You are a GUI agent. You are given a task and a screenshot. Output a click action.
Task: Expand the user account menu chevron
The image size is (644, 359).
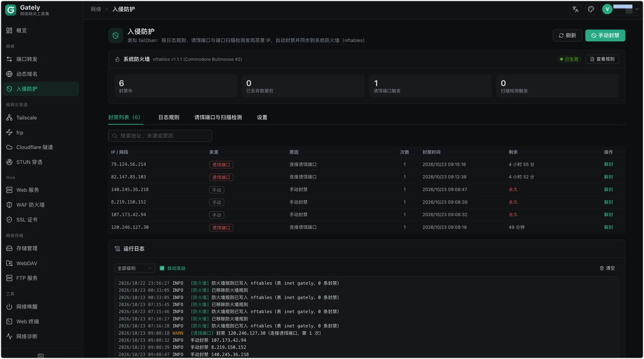coord(637,9)
